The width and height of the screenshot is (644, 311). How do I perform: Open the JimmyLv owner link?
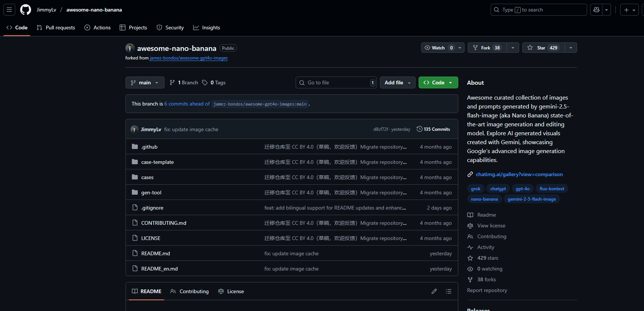[x=46, y=10]
